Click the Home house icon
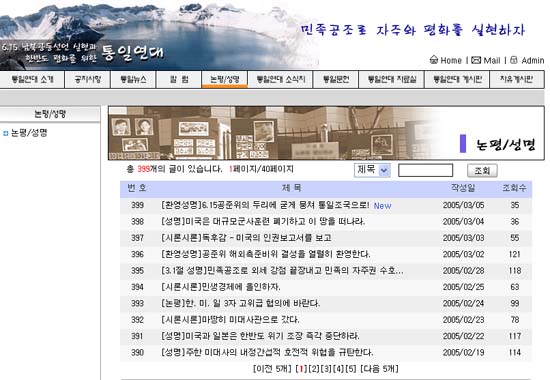Screen dimensions: 550x380 [x=434, y=60]
